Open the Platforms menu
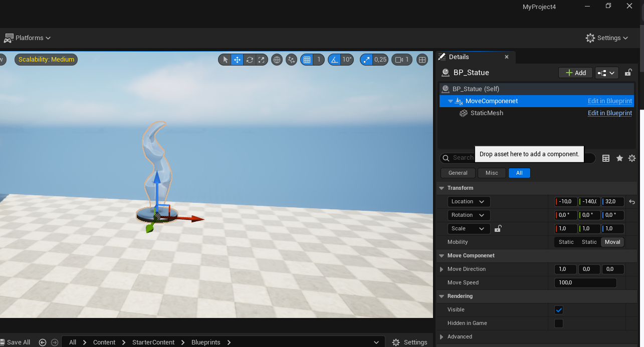 [28, 38]
